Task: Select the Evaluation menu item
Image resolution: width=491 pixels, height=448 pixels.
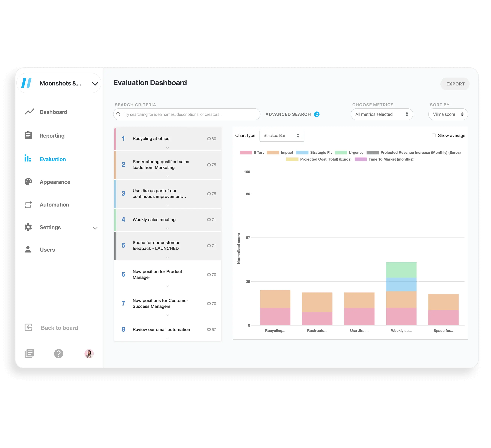Action: tap(53, 159)
